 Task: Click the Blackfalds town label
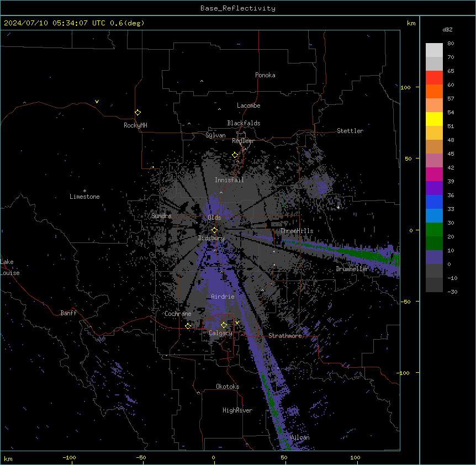pos(244,123)
